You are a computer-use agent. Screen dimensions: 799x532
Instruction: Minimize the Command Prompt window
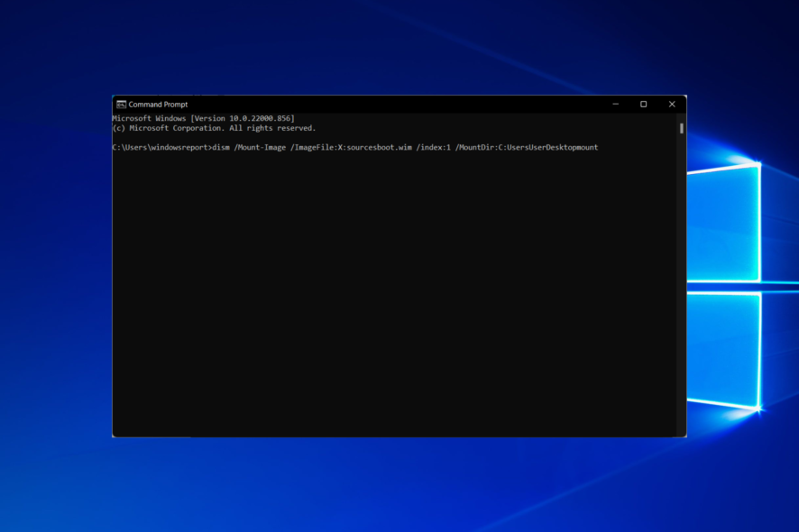(614, 104)
